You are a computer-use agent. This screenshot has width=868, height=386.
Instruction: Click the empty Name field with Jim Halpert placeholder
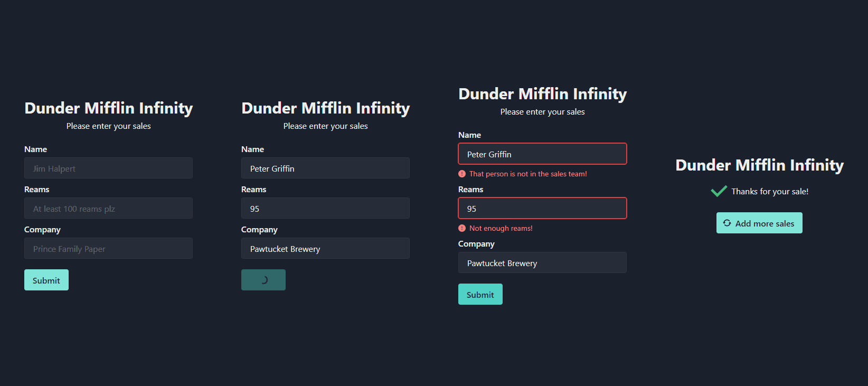(108, 168)
